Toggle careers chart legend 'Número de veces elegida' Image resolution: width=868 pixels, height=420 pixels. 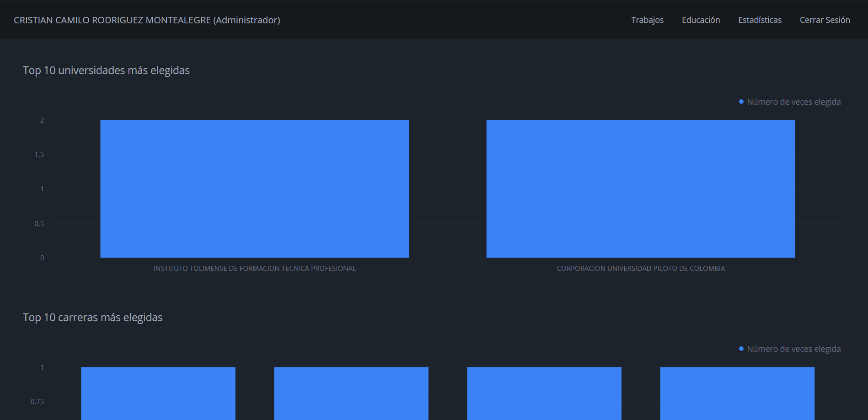click(x=790, y=349)
